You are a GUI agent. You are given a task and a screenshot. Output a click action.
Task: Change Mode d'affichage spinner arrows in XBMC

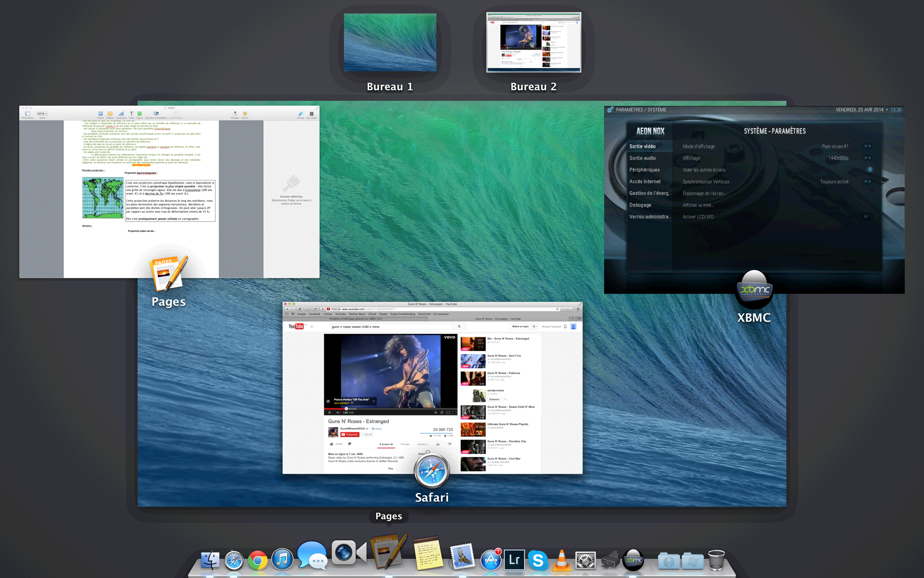point(868,146)
